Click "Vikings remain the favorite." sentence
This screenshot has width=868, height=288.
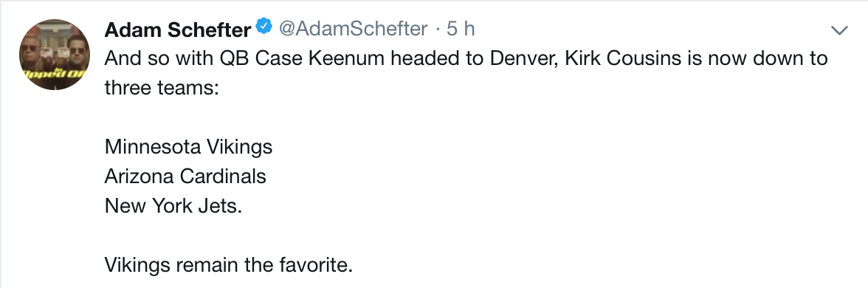(x=228, y=265)
